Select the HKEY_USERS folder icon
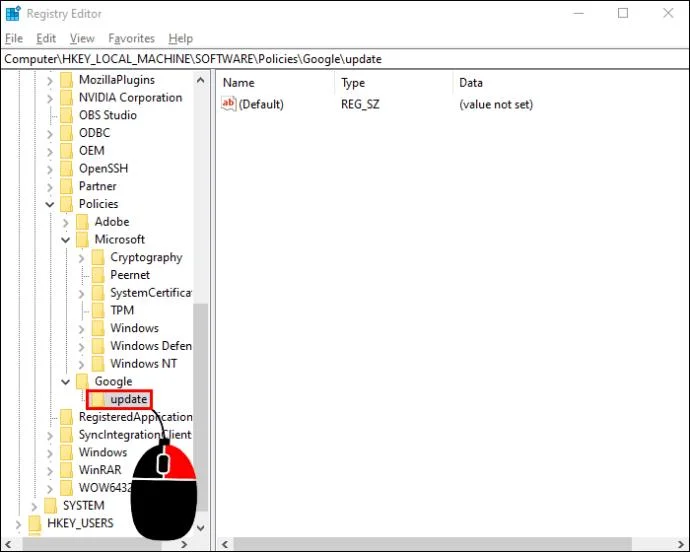Viewport: 690px width, 552px height. (35, 523)
